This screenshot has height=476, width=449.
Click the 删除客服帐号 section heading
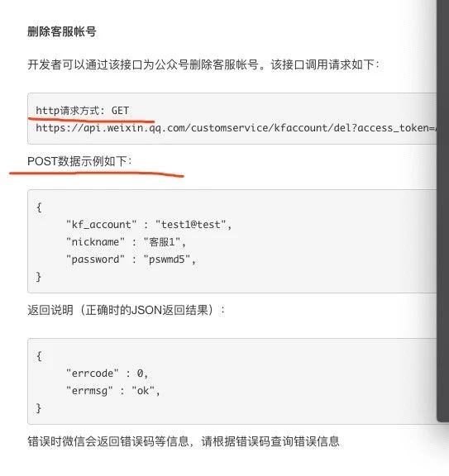click(x=62, y=31)
